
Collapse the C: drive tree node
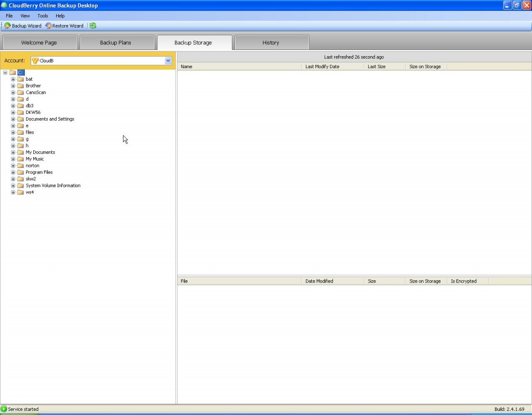point(5,72)
